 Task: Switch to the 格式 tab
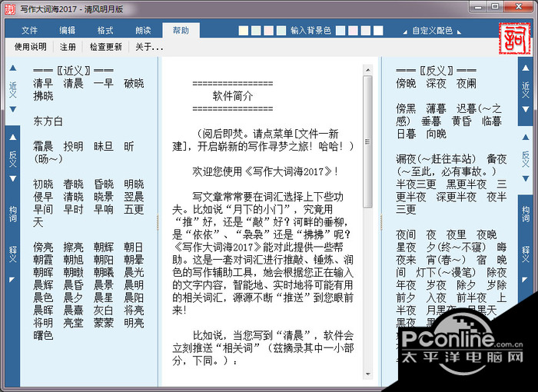tap(105, 31)
